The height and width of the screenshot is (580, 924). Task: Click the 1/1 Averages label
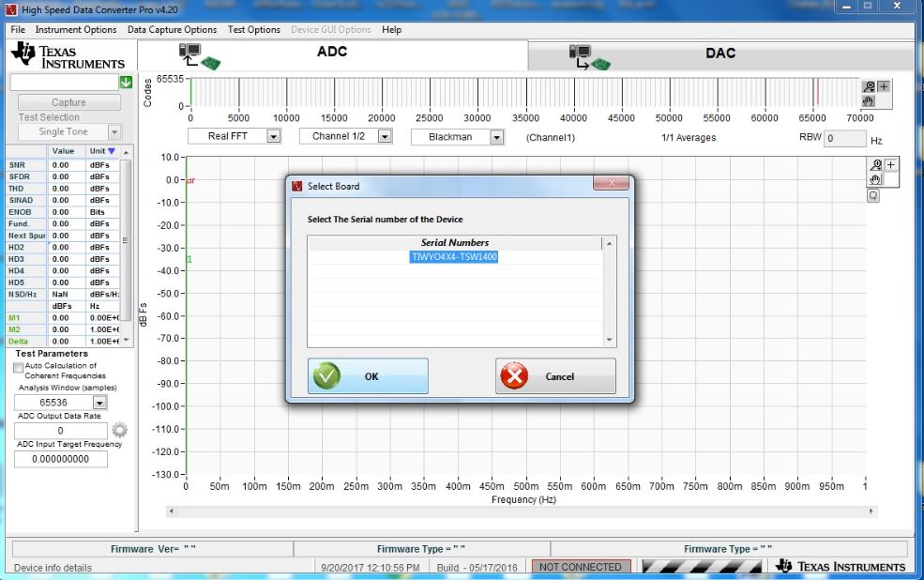pos(689,137)
